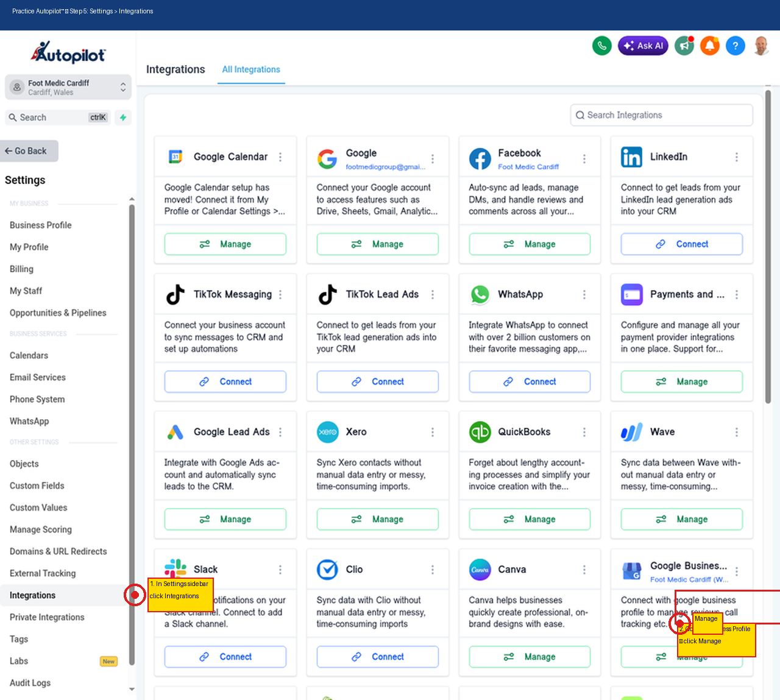Open Audit Logs in the sidebar
The width and height of the screenshot is (780, 700).
point(30,684)
